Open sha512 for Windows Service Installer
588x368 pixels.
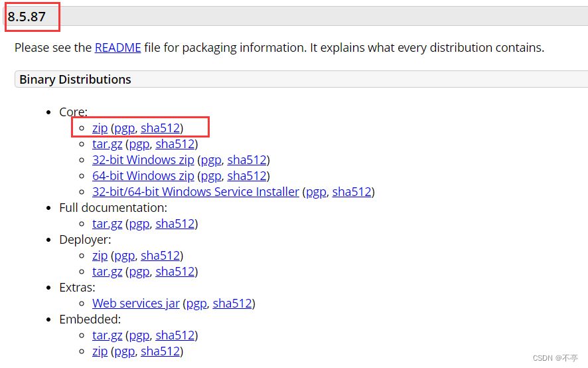[352, 192]
